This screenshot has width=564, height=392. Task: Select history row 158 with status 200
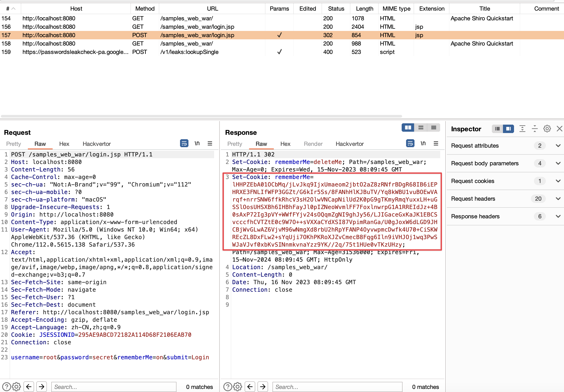coord(282,44)
